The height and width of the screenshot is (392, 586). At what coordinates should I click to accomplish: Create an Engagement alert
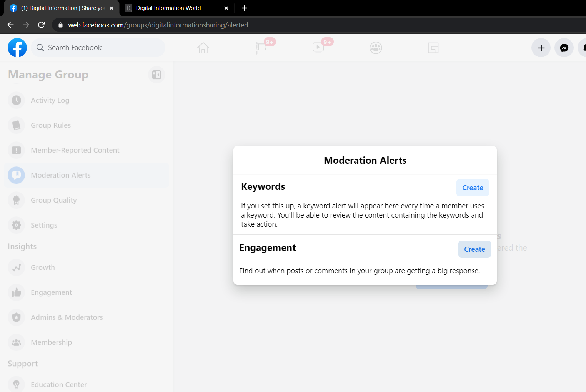(x=474, y=249)
